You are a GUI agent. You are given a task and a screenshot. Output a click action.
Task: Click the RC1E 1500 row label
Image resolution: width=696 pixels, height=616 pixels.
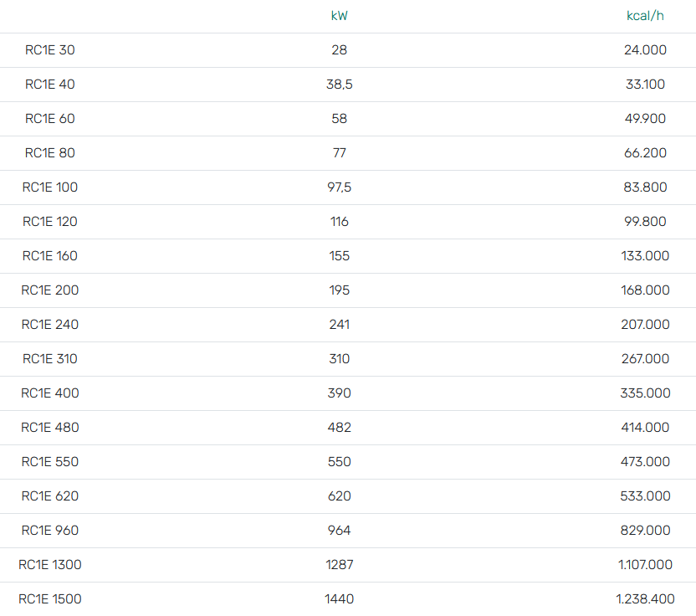click(x=50, y=599)
